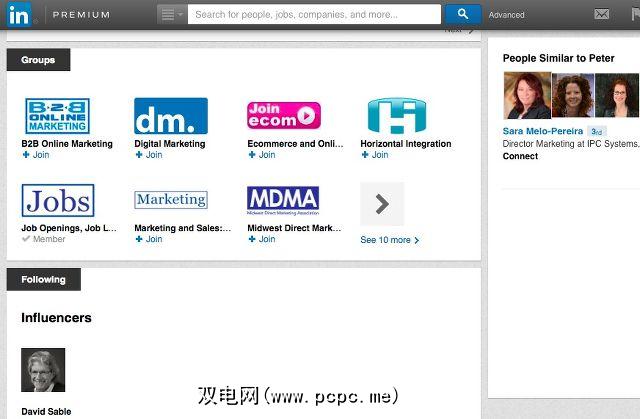Join the Ecommerce and Online group
The height and width of the screenshot is (419, 640).
pos(262,155)
